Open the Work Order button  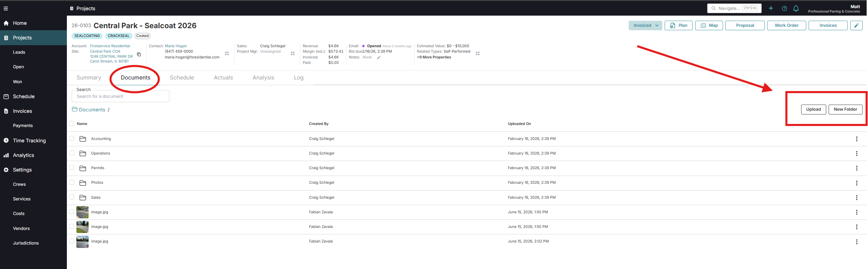pyautogui.click(x=787, y=25)
